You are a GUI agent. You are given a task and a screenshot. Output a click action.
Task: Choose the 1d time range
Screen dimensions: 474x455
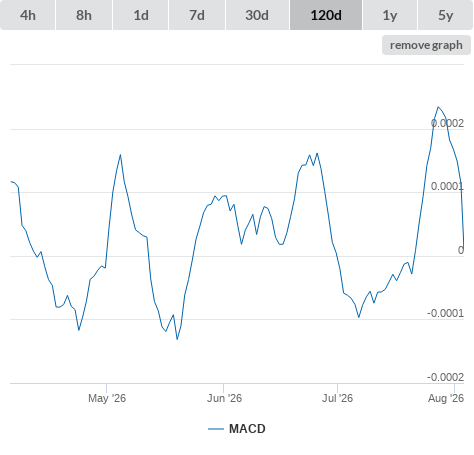141,15
